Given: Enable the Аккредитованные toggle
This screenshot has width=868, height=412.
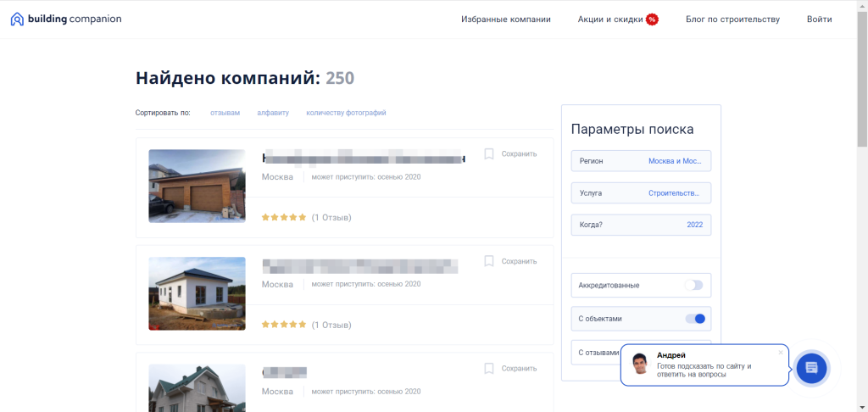Looking at the screenshot, I should tap(693, 285).
